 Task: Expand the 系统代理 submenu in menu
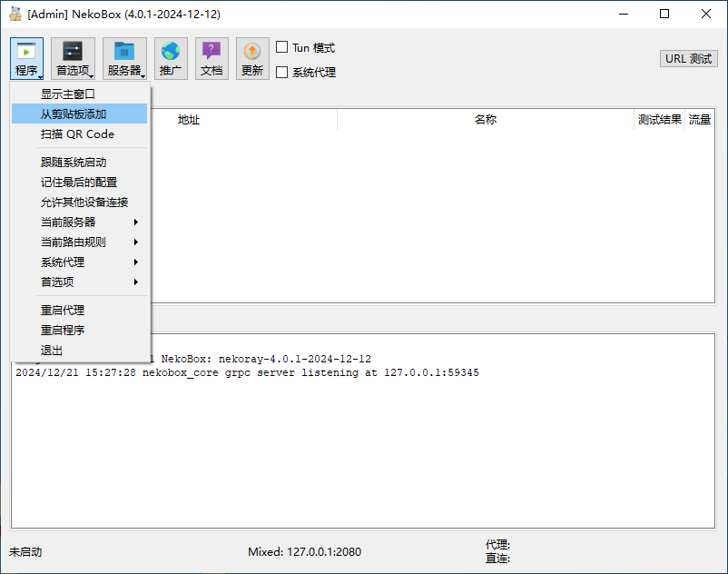tap(79, 262)
